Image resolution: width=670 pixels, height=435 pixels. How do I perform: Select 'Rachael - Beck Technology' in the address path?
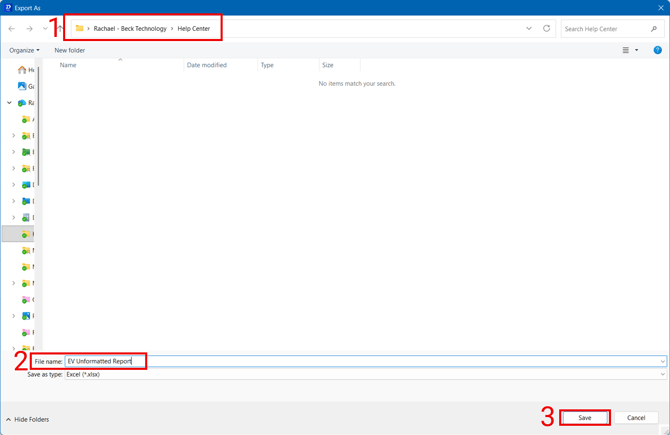tap(130, 29)
